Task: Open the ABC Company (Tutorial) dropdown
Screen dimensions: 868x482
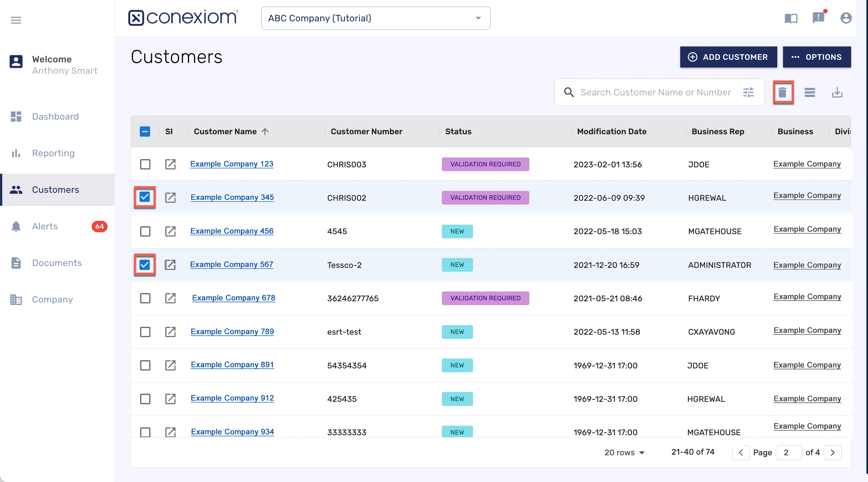Action: [x=375, y=18]
